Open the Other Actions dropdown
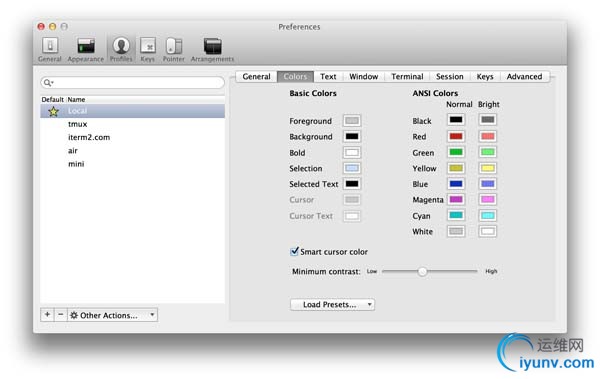Screen dimensions: 600x379 (x=112, y=315)
